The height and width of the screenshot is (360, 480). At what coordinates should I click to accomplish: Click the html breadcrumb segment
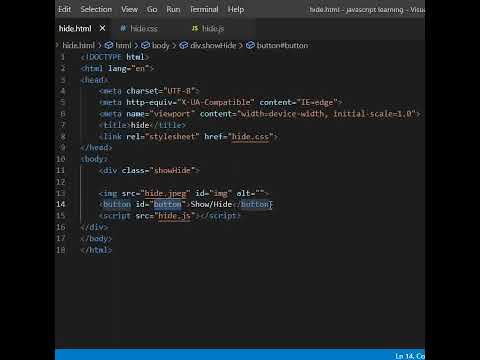[x=123, y=45]
